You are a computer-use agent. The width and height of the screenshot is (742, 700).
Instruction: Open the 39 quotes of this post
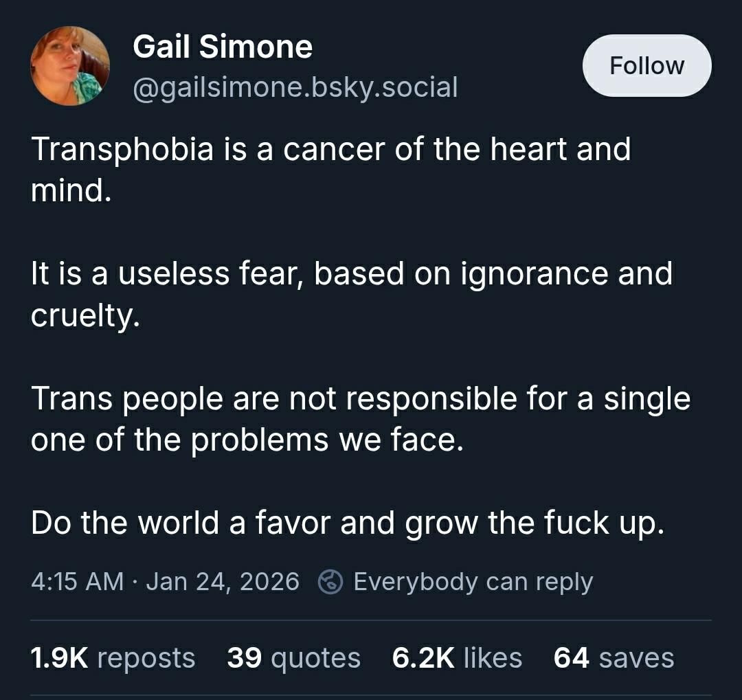click(293, 657)
